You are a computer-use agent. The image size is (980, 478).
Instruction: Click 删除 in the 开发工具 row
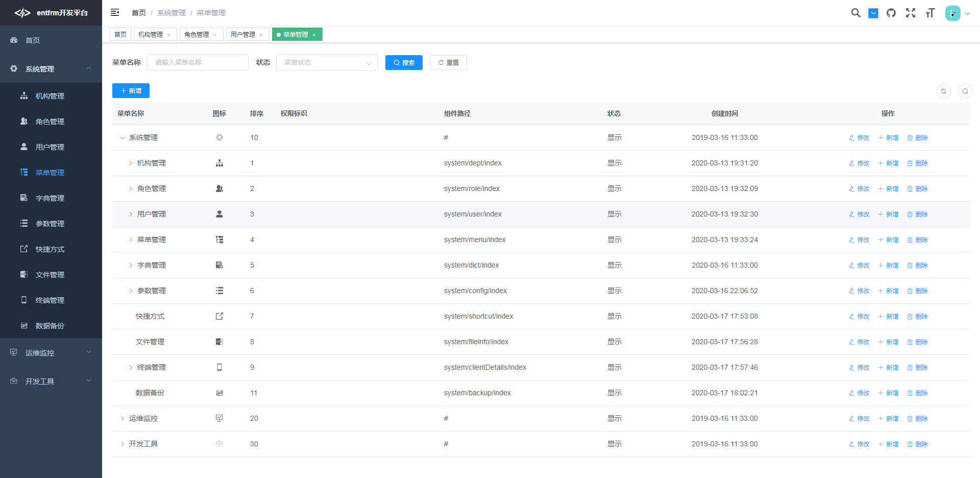click(917, 444)
